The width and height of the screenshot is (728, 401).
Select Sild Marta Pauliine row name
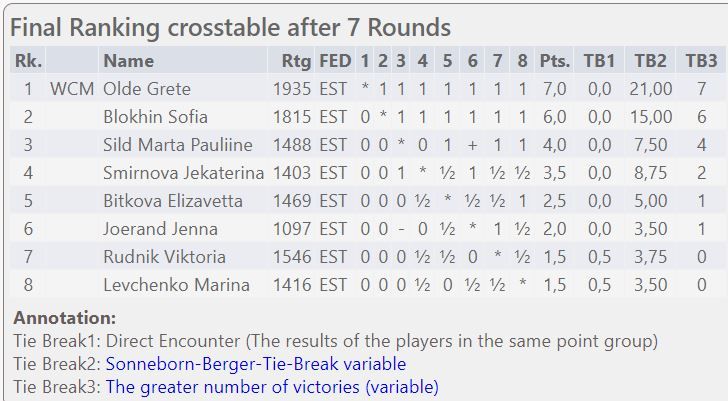[x=178, y=145]
